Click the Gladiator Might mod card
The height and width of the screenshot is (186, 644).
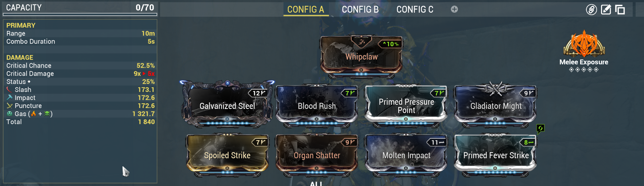[496, 105]
